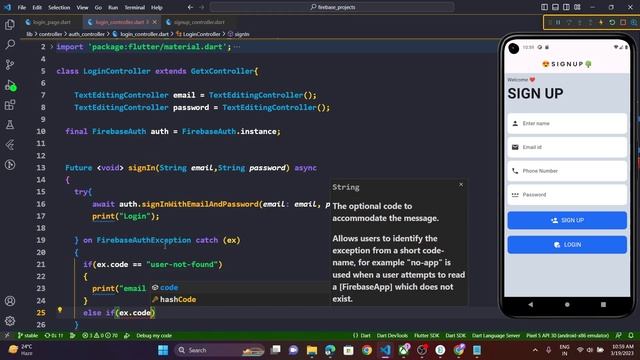The height and width of the screenshot is (360, 640).
Task: Open the View menu
Action: click(x=82, y=7)
